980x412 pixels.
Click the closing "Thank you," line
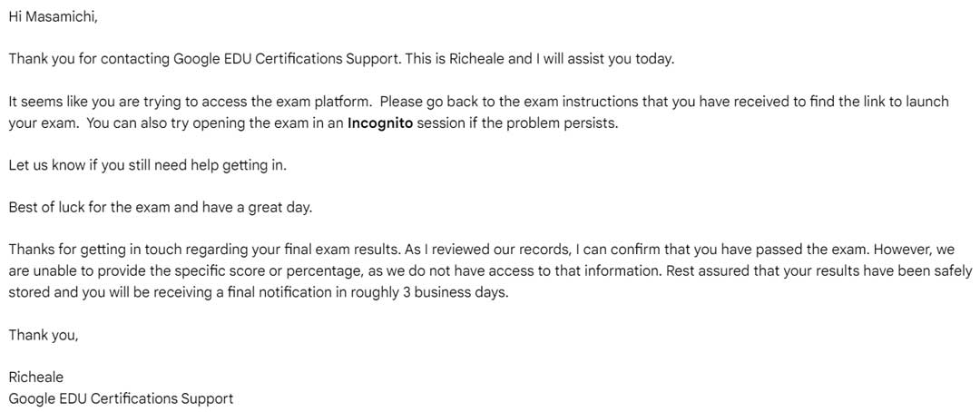pyautogui.click(x=44, y=335)
